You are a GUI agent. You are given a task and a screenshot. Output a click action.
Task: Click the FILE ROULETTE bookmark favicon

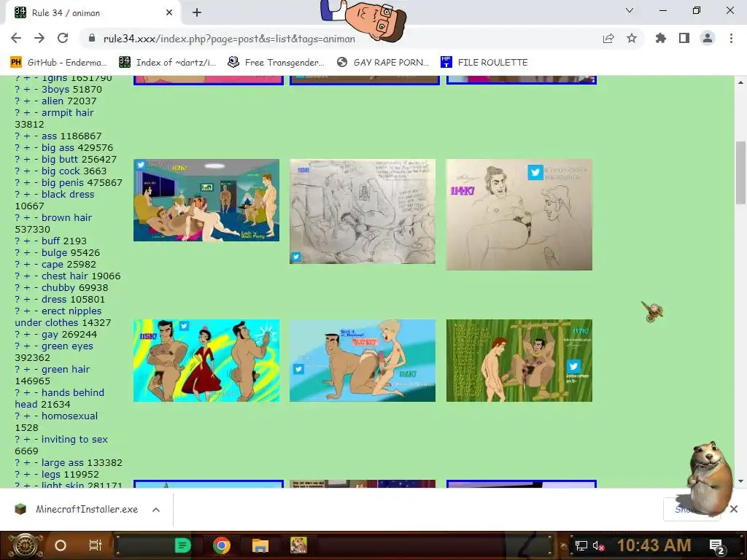click(x=446, y=62)
